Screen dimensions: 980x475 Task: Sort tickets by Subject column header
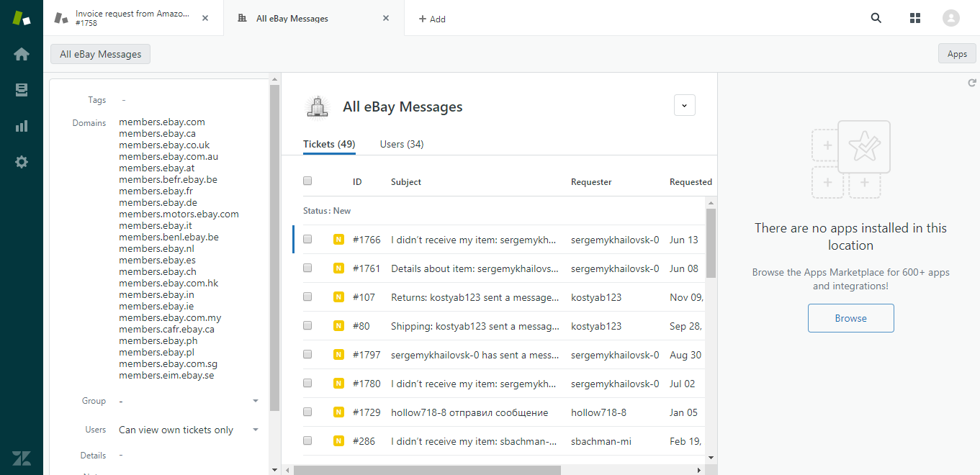[x=406, y=182]
